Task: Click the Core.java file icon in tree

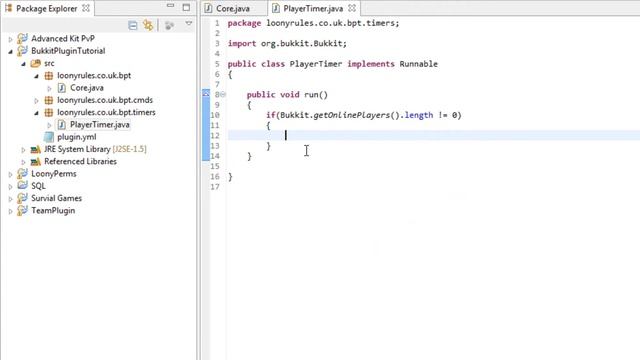Action: pos(62,88)
